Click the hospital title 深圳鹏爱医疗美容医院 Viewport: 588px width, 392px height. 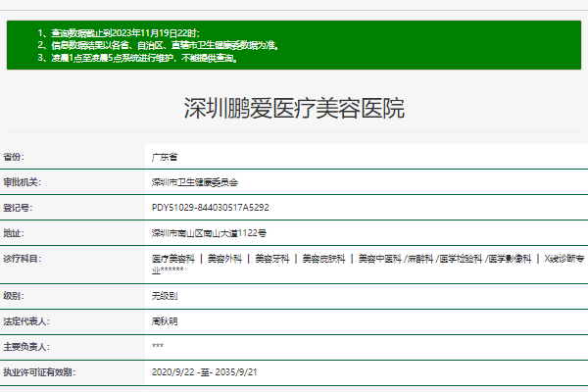294,108
